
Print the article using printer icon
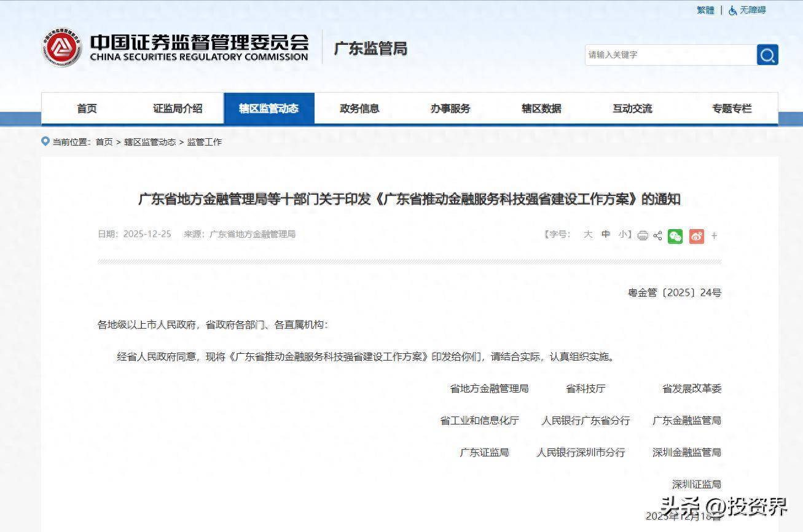(x=643, y=235)
